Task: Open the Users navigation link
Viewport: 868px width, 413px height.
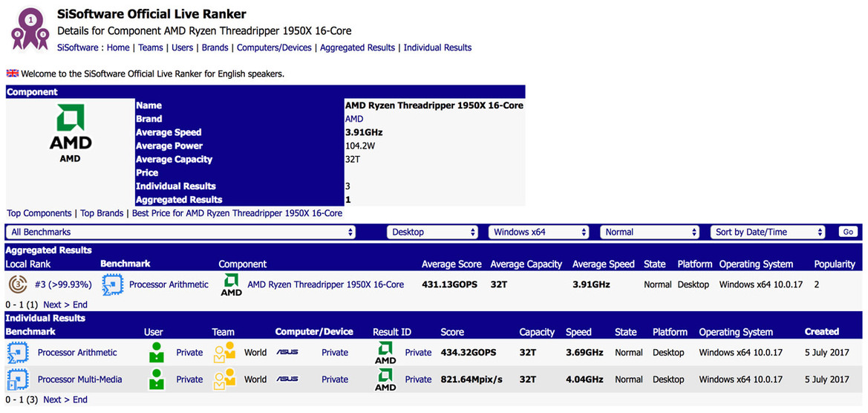Action: (x=182, y=48)
